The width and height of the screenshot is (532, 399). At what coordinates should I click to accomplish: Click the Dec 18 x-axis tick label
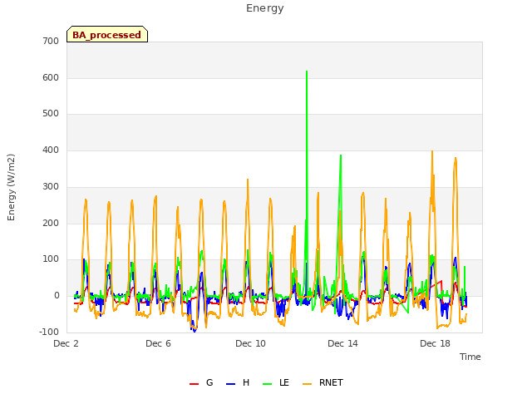pos(435,343)
